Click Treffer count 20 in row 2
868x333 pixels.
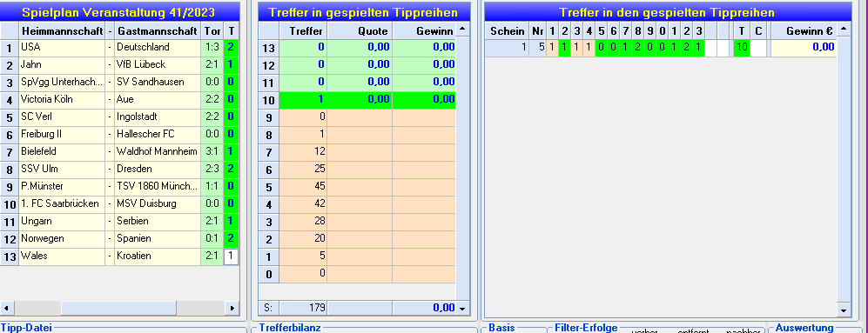[303, 239]
